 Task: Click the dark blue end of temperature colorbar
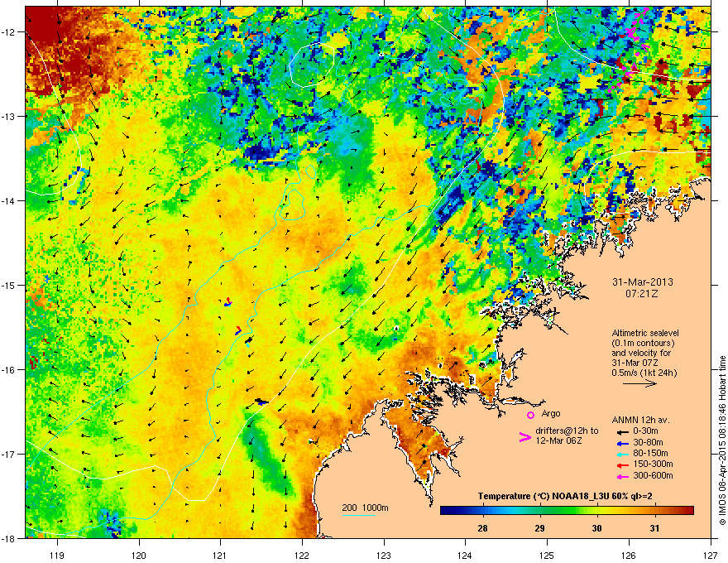click(x=446, y=511)
